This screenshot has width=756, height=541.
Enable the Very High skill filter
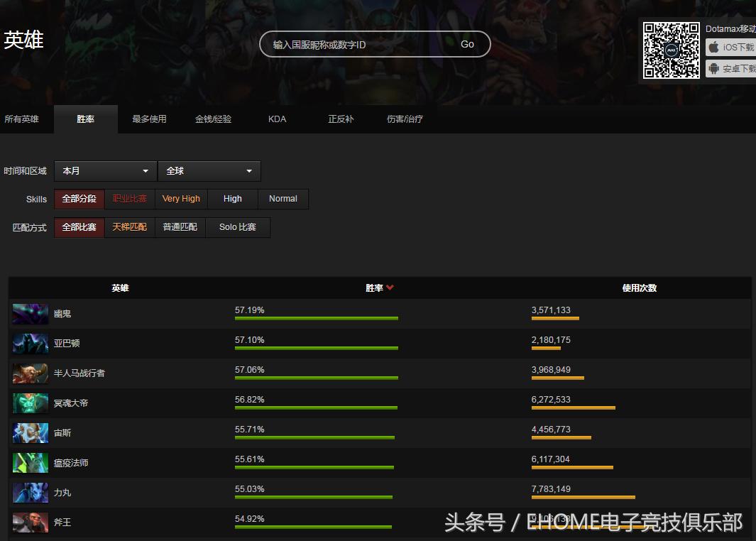tap(181, 199)
